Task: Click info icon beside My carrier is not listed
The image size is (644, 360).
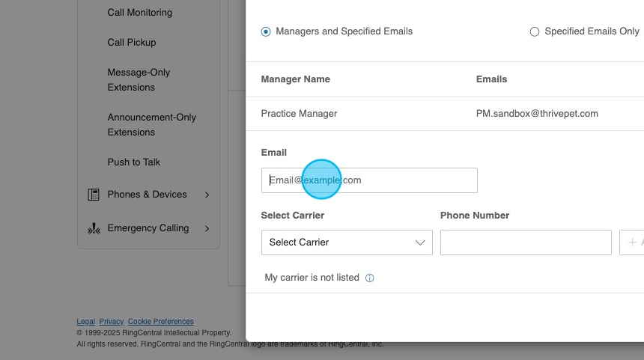Action: 369,278
